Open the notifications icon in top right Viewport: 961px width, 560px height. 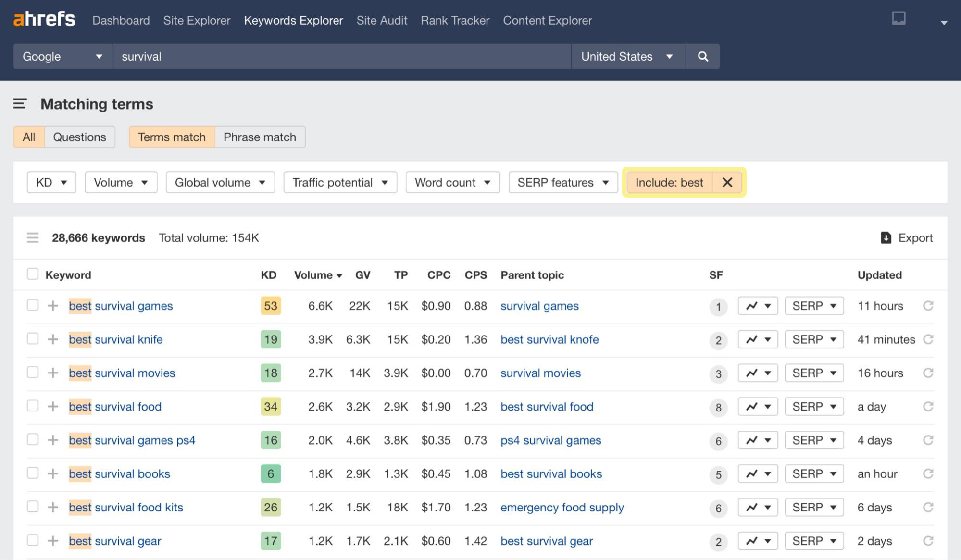899,18
